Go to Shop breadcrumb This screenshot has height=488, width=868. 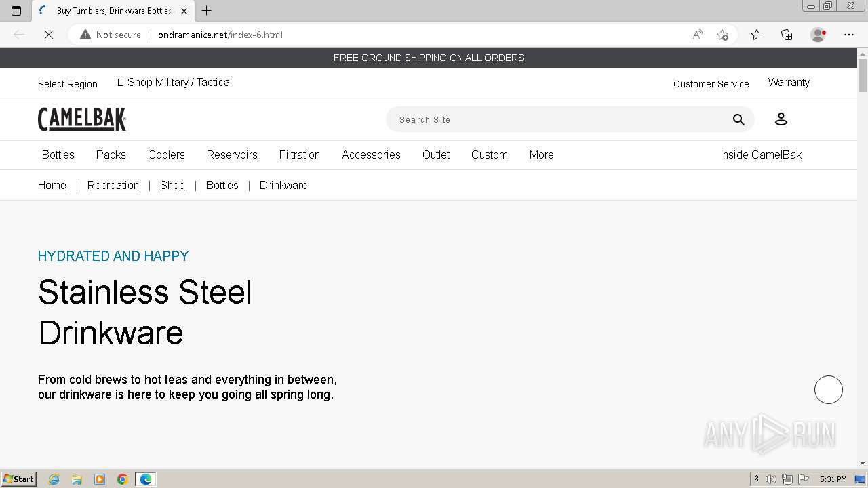(x=172, y=185)
